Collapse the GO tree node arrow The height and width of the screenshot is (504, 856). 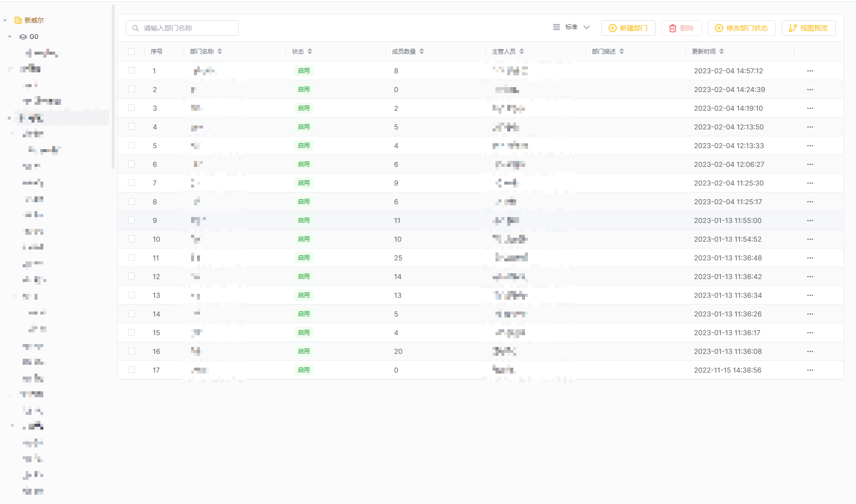tap(10, 37)
